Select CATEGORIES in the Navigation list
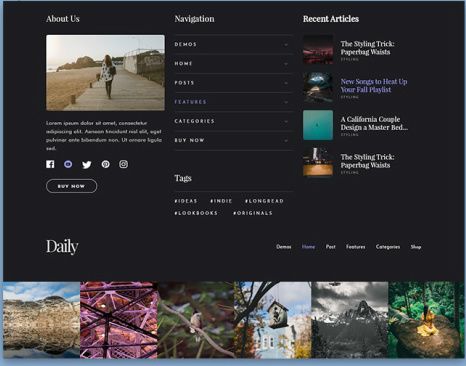The width and height of the screenshot is (466, 366). click(x=194, y=121)
